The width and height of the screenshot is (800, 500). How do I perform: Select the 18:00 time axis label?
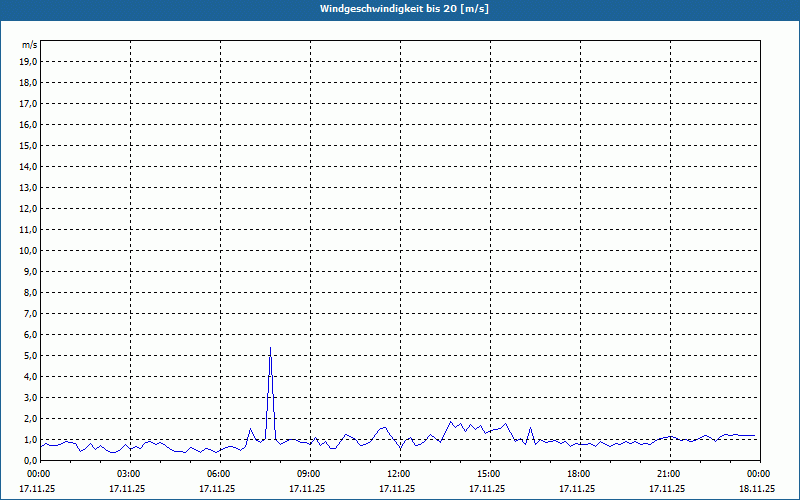(579, 474)
